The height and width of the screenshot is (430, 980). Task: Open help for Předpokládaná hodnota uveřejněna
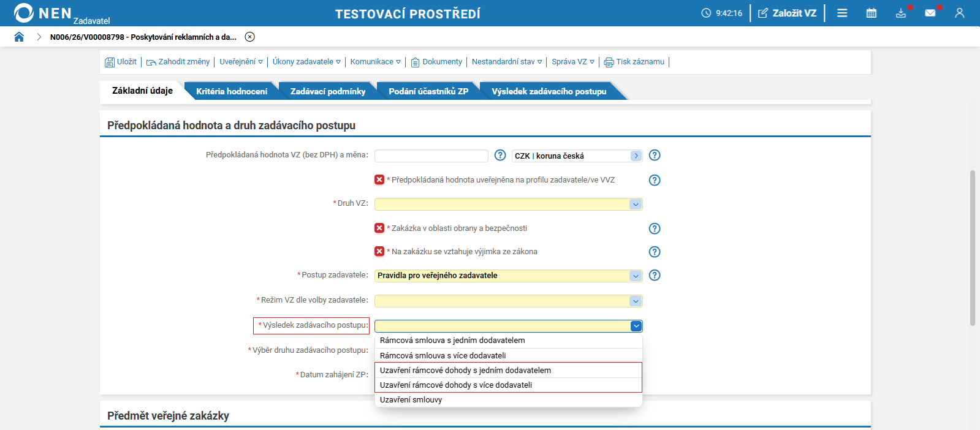(655, 180)
